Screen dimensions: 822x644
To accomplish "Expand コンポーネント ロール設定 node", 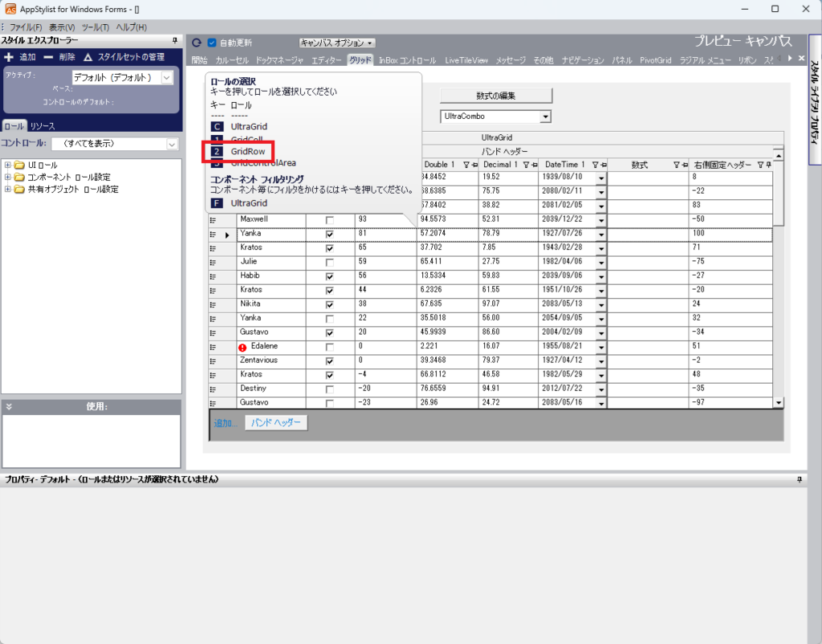I will tap(7, 177).
